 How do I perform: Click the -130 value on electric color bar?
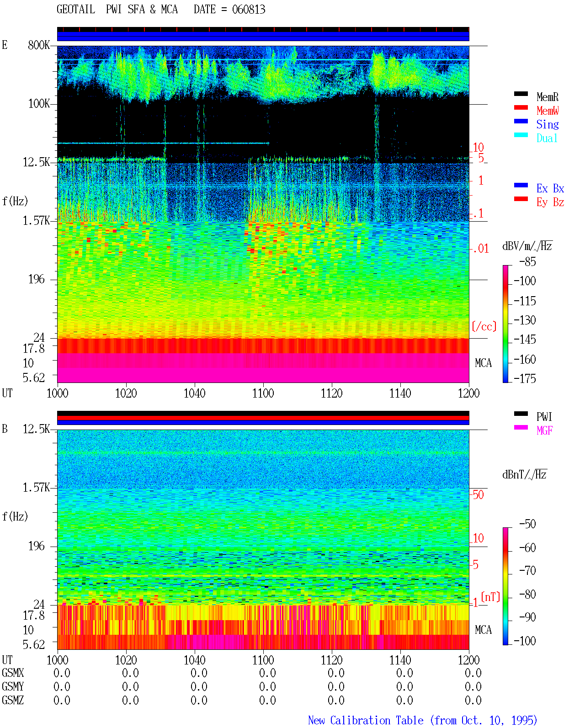tap(525, 320)
